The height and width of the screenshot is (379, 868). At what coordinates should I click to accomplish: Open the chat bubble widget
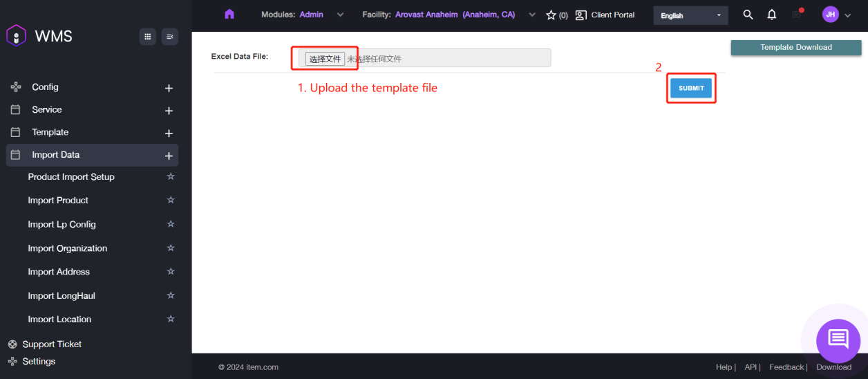click(838, 340)
